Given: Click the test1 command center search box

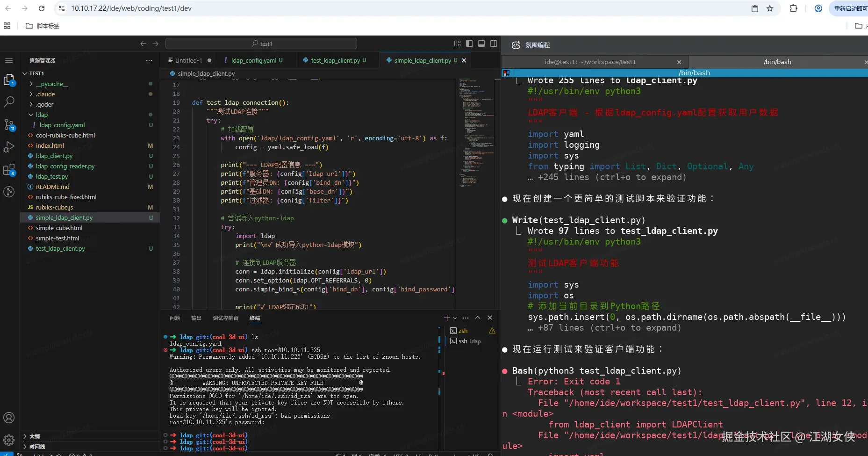Looking at the screenshot, I should click(261, 43).
